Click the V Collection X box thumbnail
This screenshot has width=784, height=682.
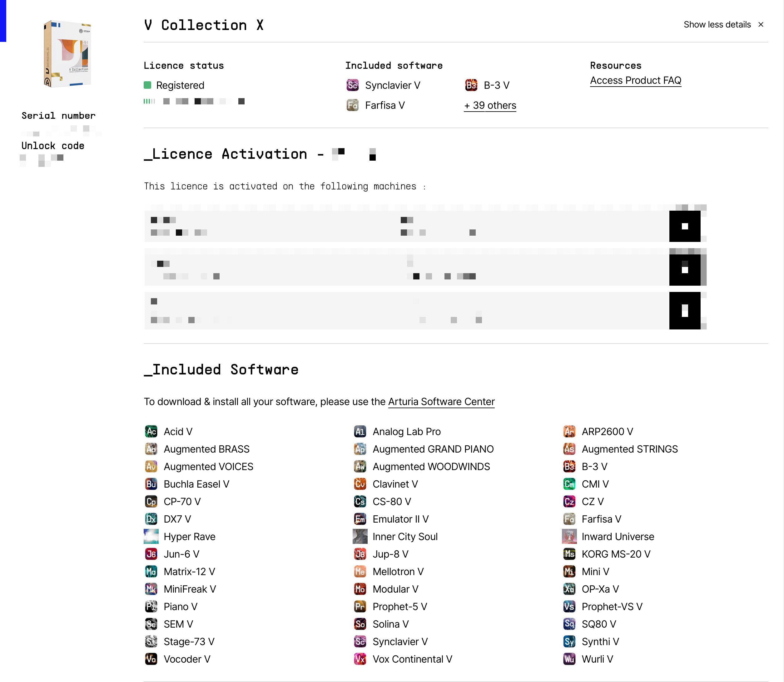[68, 54]
